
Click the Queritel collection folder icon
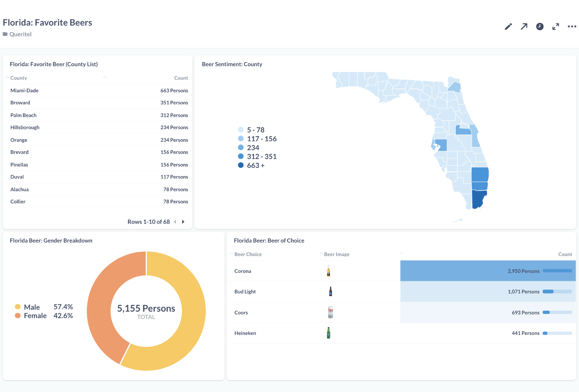coord(5,34)
